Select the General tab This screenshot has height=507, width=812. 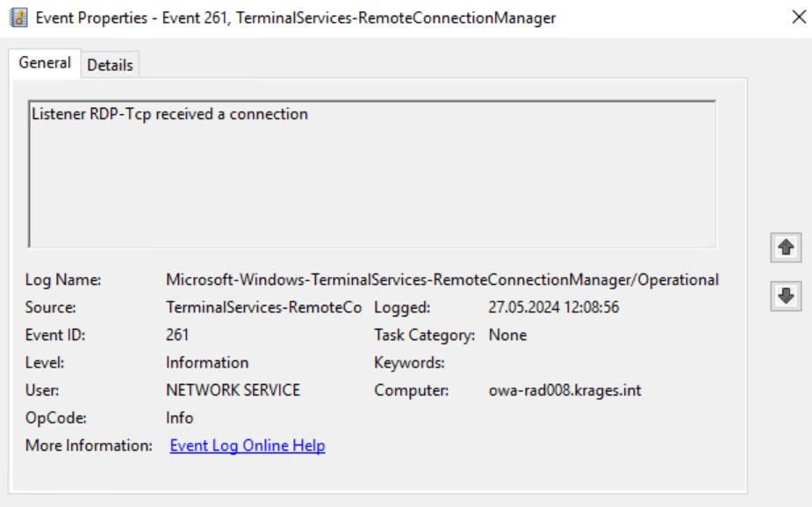point(45,63)
